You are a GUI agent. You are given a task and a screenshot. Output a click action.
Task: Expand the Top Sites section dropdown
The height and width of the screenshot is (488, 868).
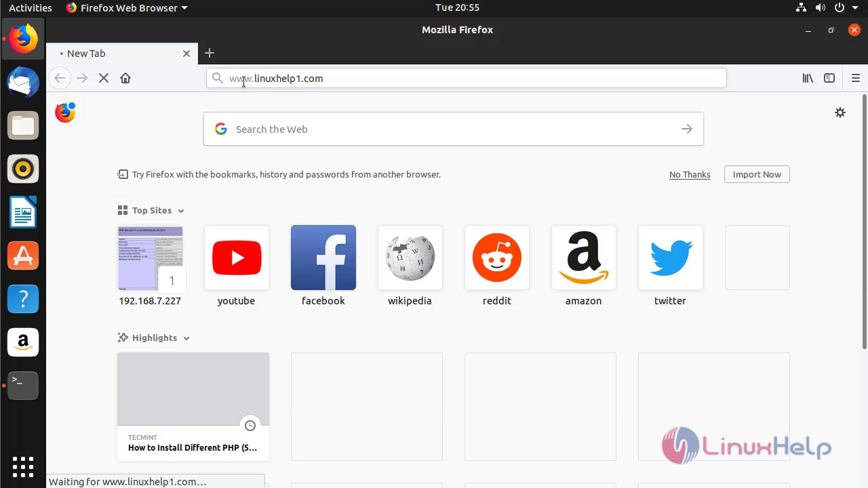pyautogui.click(x=181, y=211)
